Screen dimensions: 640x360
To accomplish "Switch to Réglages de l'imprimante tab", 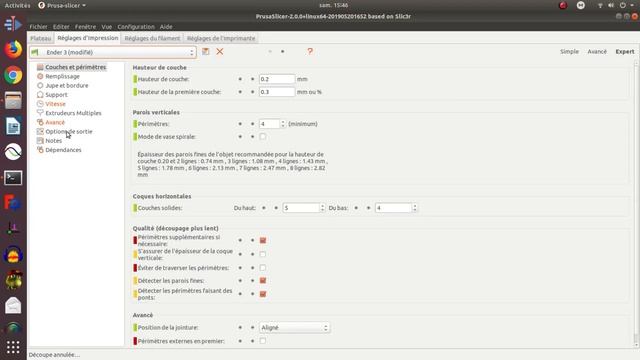I will coord(221,38).
